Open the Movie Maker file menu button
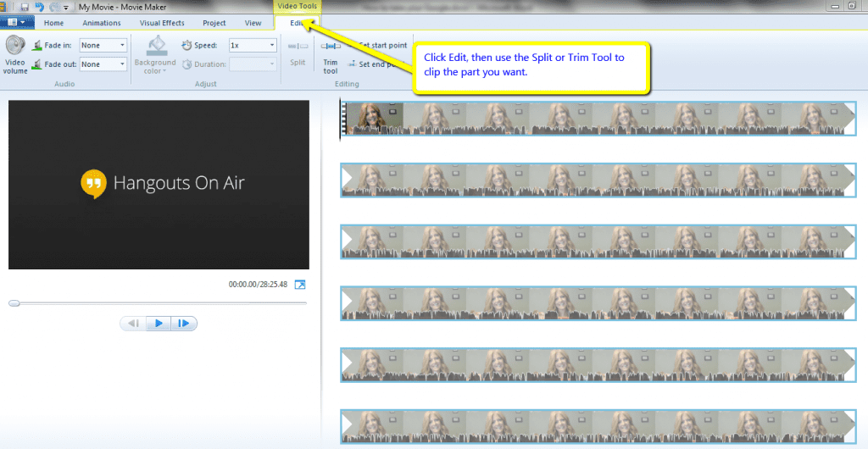868x449 pixels. click(16, 23)
